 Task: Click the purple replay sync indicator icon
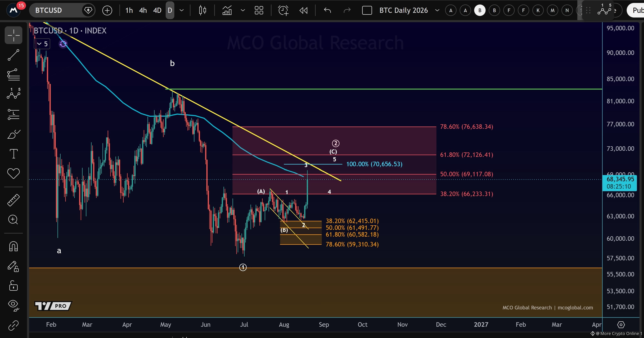click(63, 44)
